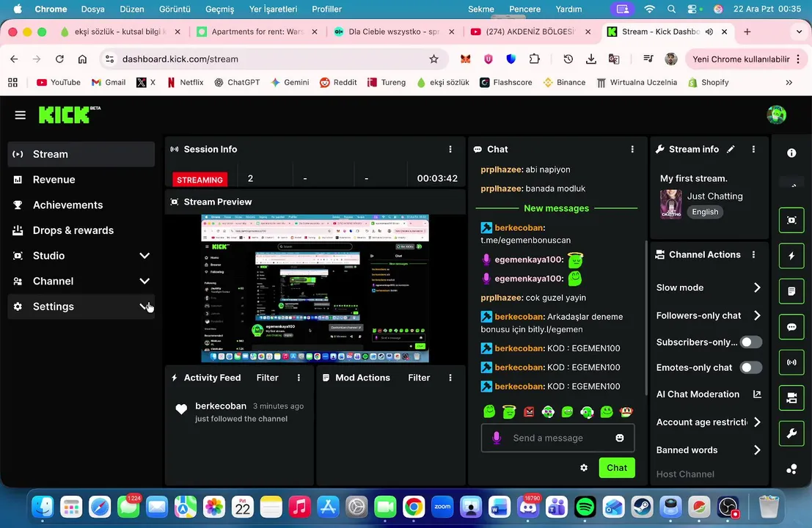Open Mod Actions three-dot menu

(450, 378)
